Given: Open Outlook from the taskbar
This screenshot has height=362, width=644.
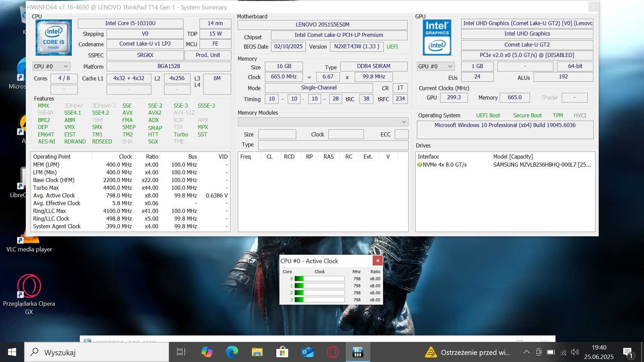Looking at the screenshot, I should point(308,352).
